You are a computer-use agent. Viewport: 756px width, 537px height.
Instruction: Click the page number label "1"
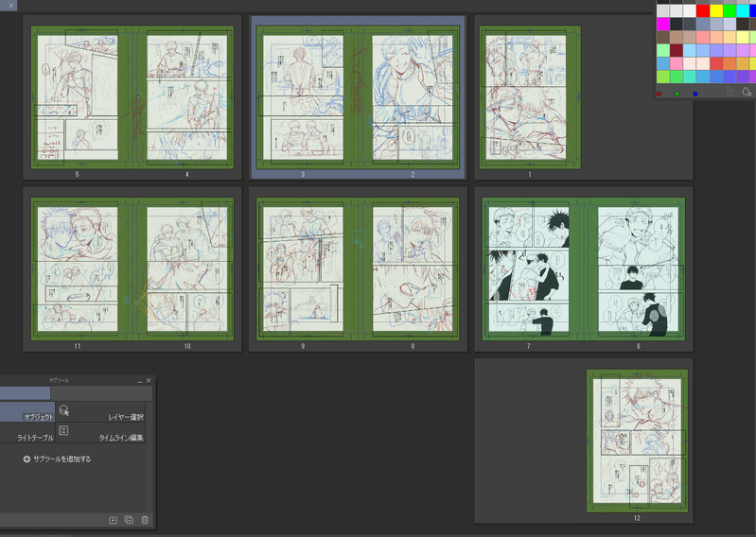[530, 174]
